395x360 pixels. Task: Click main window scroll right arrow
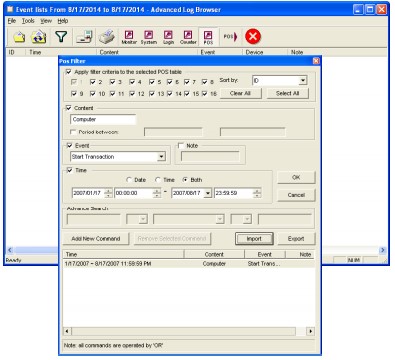[x=383, y=250]
